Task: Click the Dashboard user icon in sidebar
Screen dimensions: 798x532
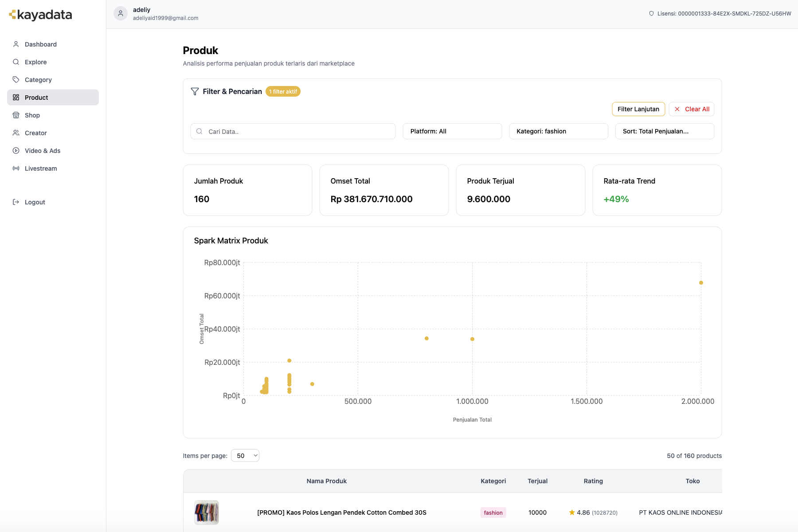Action: 16,44
